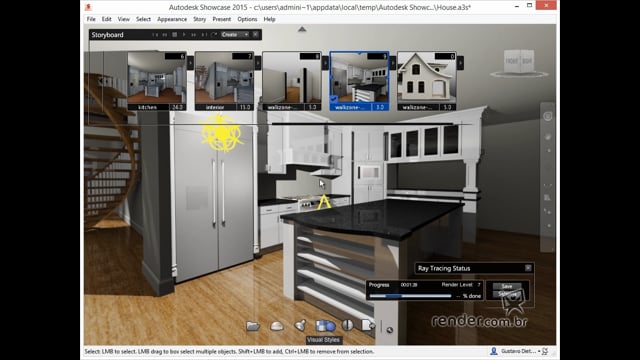The width and height of the screenshot is (640, 360).
Task: Open the Materials sphere icon
Action: click(348, 325)
